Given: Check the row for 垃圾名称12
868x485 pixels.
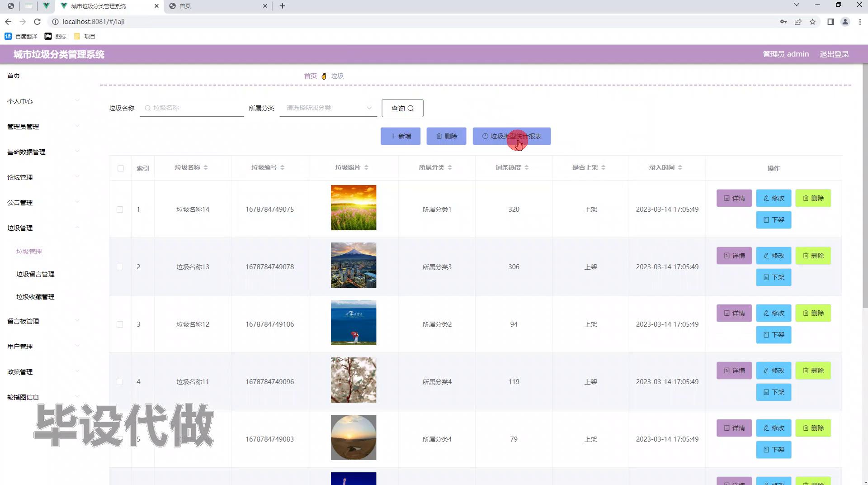Looking at the screenshot, I should coord(120,324).
